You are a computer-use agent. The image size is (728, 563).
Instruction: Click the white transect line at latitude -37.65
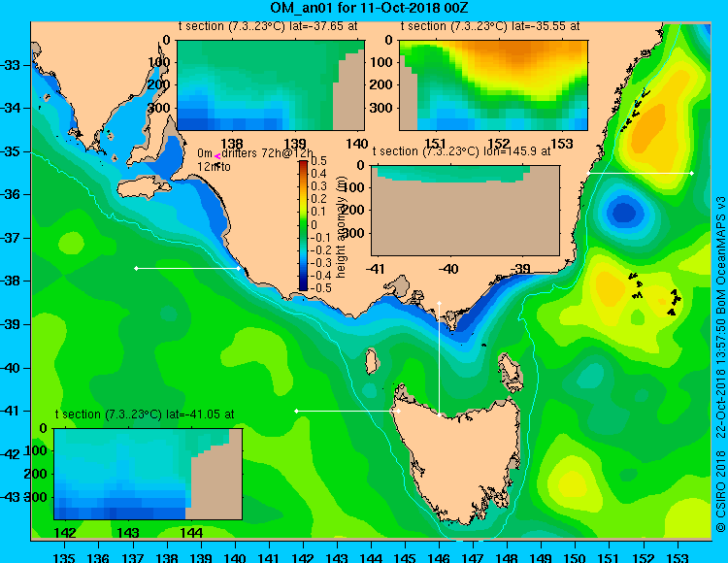pos(187,268)
